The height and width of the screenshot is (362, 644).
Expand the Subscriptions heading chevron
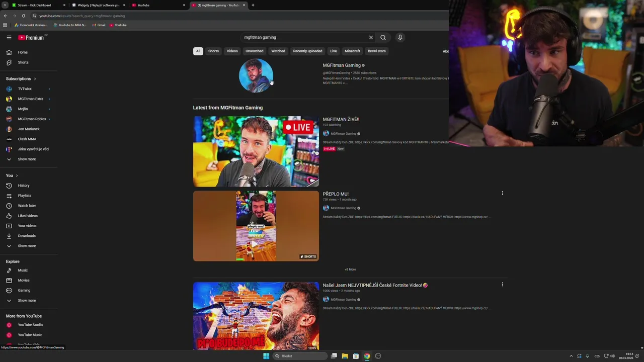tap(35, 79)
